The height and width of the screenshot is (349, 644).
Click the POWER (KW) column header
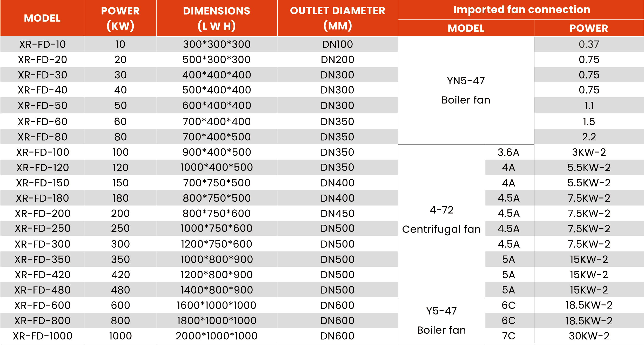click(x=120, y=18)
